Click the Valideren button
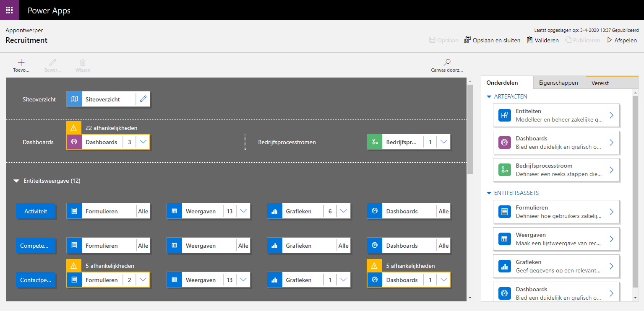Viewport: 644px width, 311px height. tap(542, 40)
